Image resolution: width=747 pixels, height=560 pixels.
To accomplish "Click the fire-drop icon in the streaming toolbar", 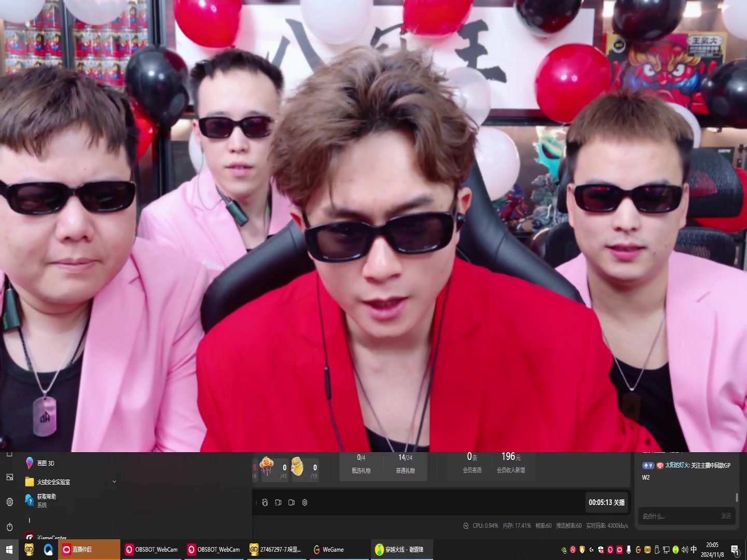I will click(x=265, y=502).
